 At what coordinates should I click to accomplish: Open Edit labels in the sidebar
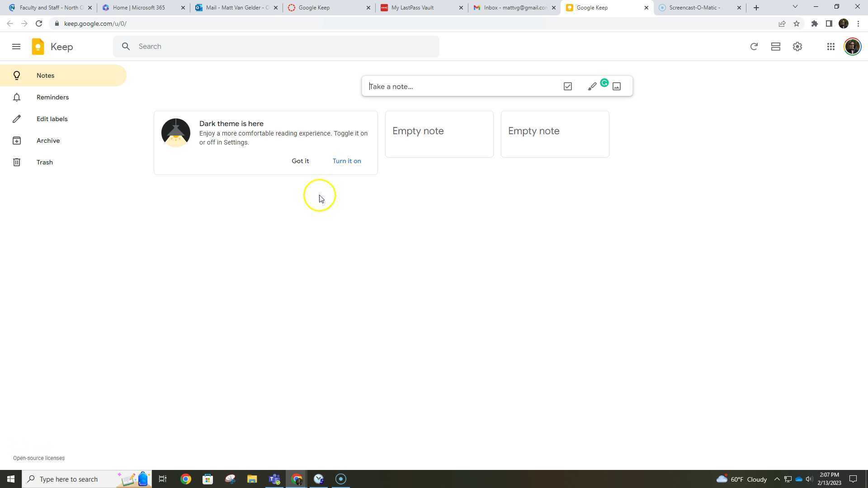tap(63, 119)
